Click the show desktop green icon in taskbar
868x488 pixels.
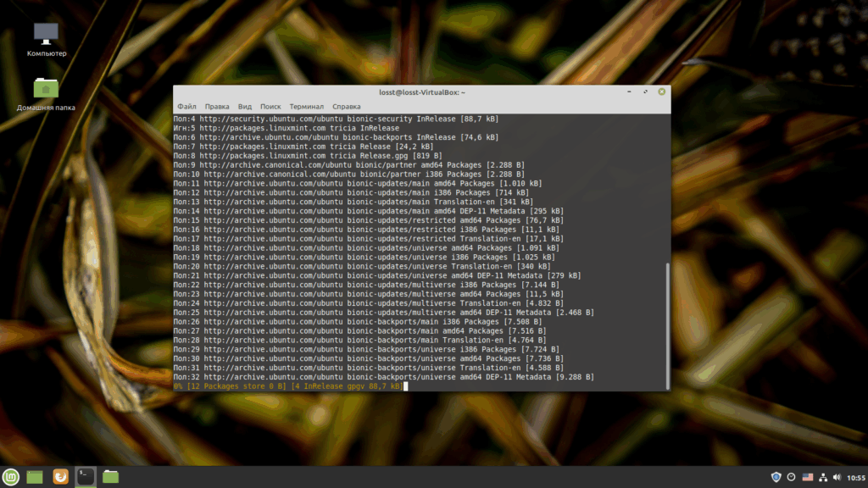point(35,477)
